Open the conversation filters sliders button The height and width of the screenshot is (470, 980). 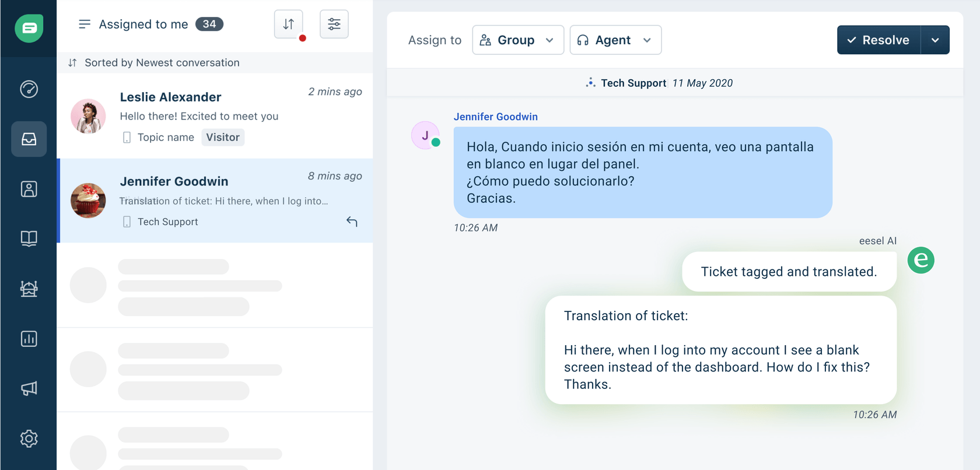[334, 24]
